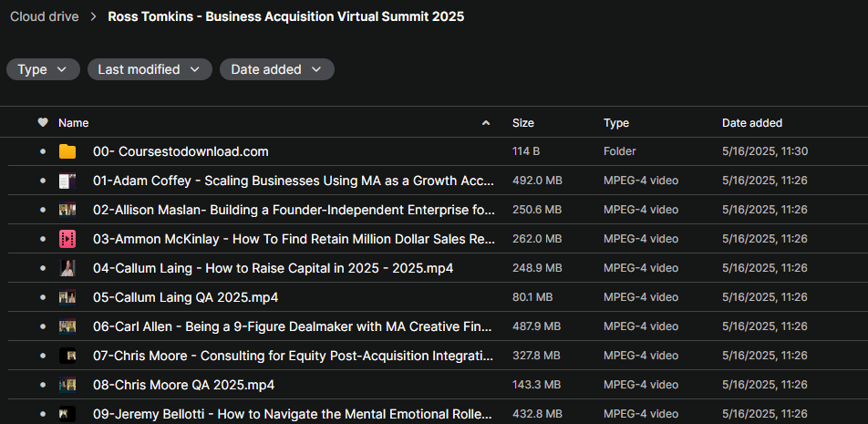Click the 262.0 MB size value

pos(537,239)
